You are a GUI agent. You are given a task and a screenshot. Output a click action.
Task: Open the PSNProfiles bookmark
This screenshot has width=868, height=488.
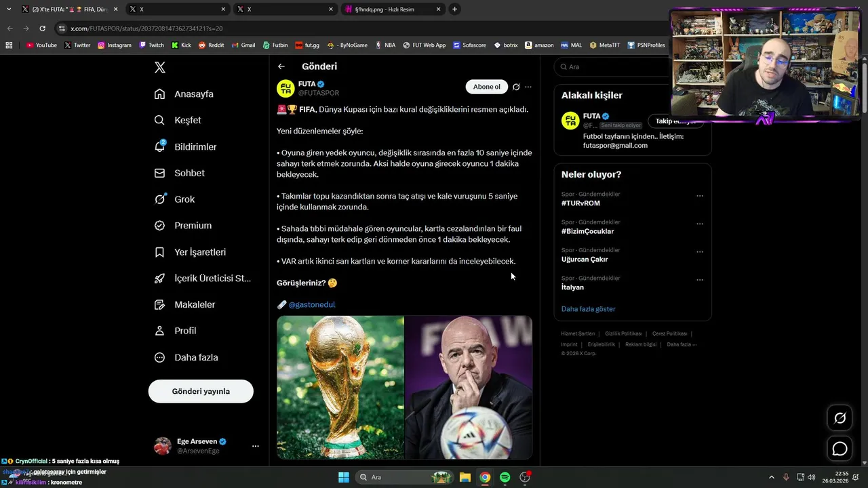[x=646, y=45]
